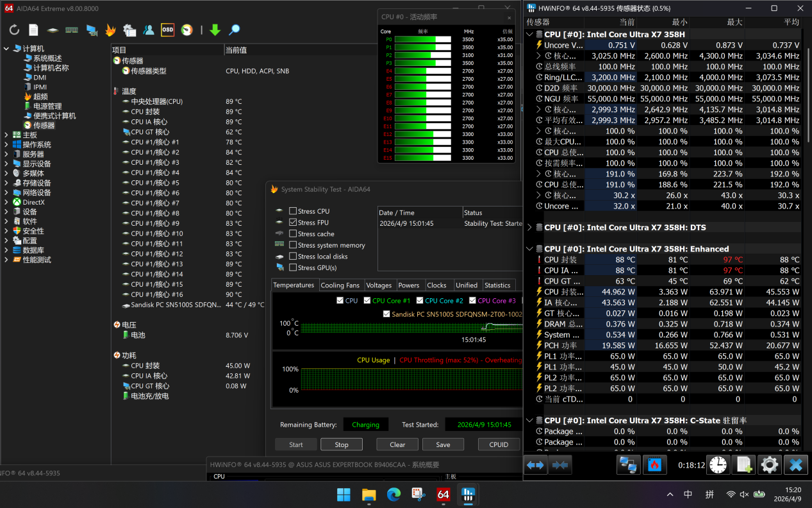
Task: Click the green download arrow toolbar icon
Action: click(x=215, y=30)
